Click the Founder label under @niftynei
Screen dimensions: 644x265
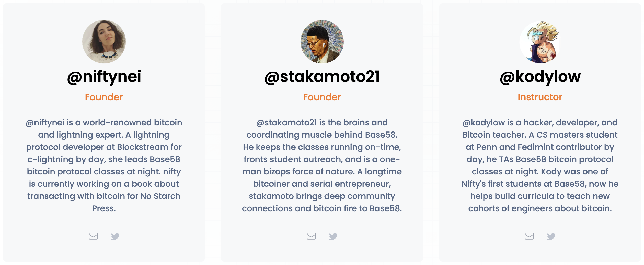coord(104,97)
